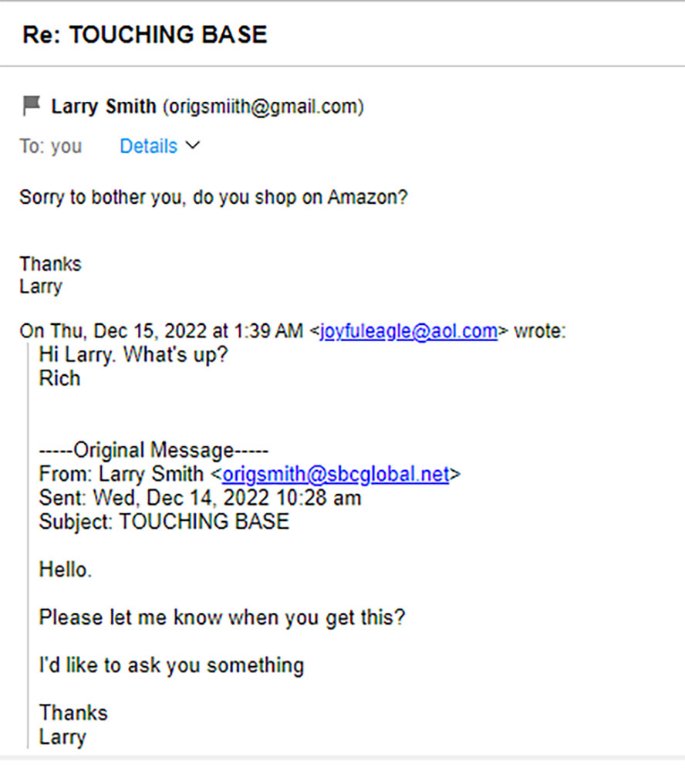Click the name Rich in the quoted reply
Screen dimensions: 685x768
59,379
